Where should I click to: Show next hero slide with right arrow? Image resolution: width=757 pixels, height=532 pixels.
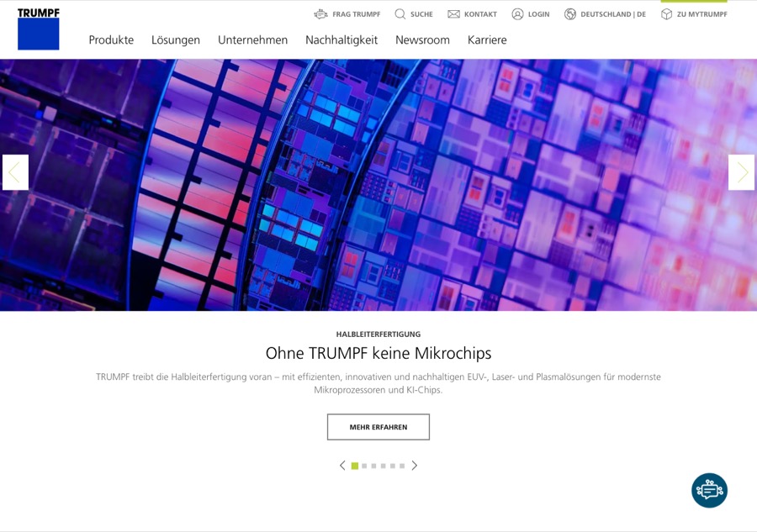point(741,172)
